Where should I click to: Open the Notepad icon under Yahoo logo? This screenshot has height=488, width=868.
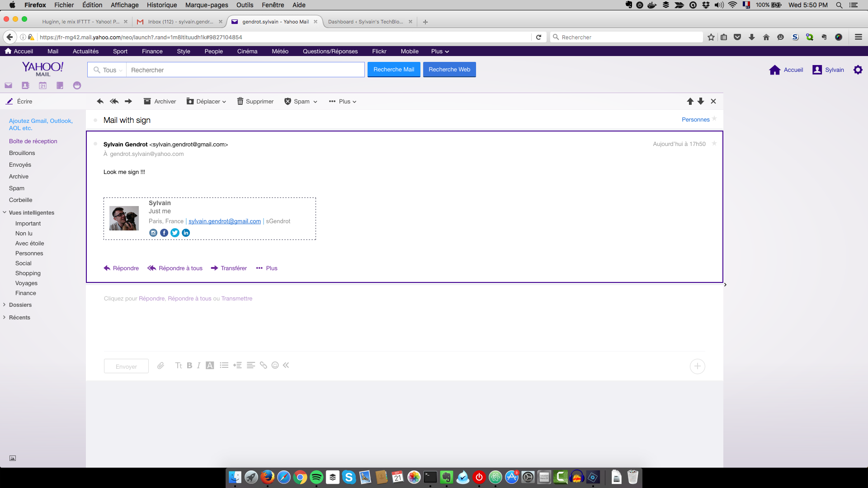tap(60, 85)
